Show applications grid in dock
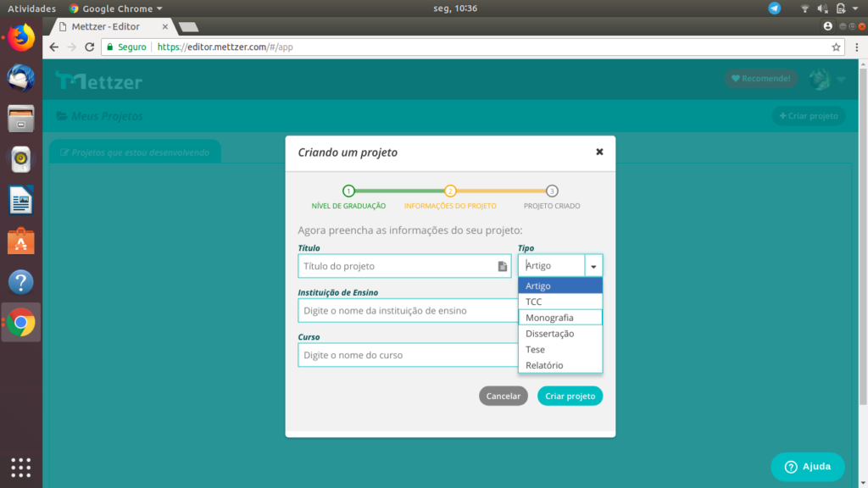 click(x=21, y=468)
